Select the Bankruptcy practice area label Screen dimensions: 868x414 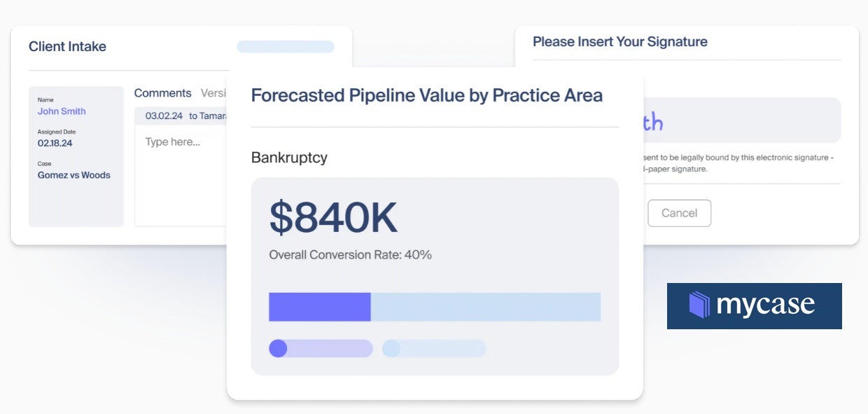289,158
